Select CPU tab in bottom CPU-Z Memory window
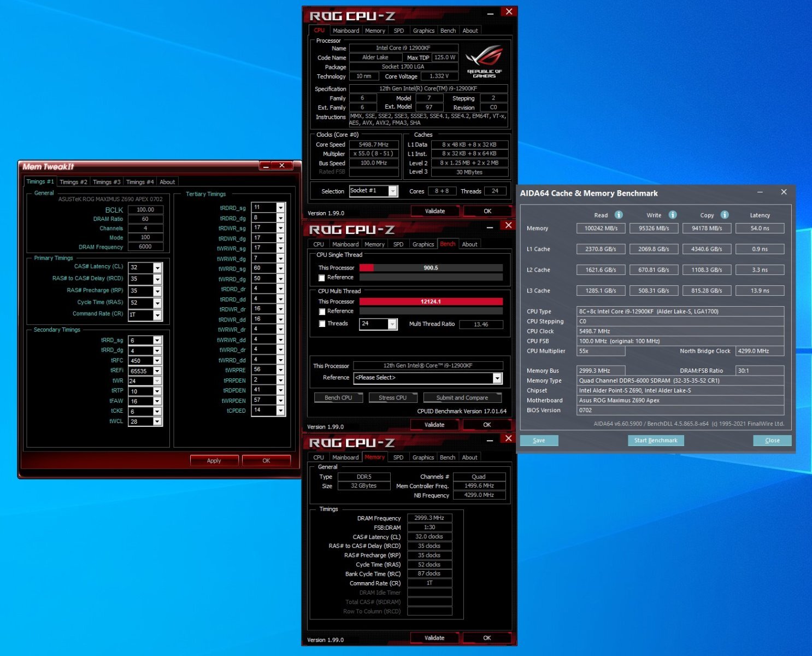 pyautogui.click(x=319, y=458)
